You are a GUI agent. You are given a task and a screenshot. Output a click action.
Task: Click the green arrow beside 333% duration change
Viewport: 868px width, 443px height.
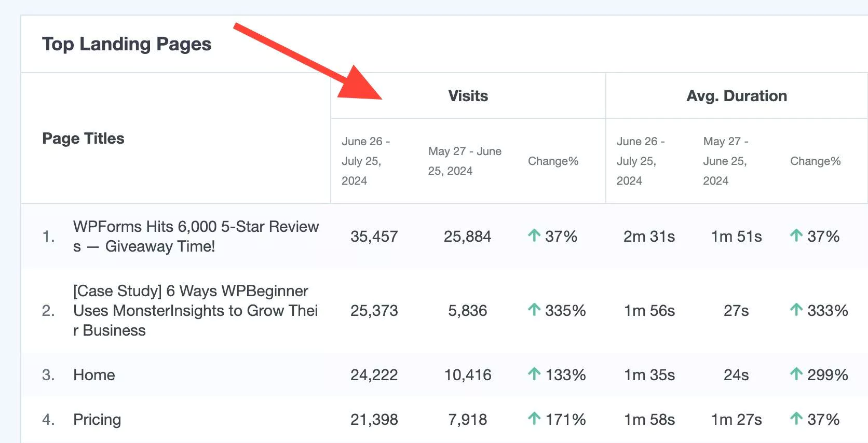click(x=796, y=310)
